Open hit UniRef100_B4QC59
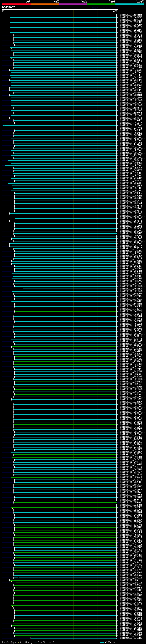Viewport: 146px width, 644px height. coord(131,371)
